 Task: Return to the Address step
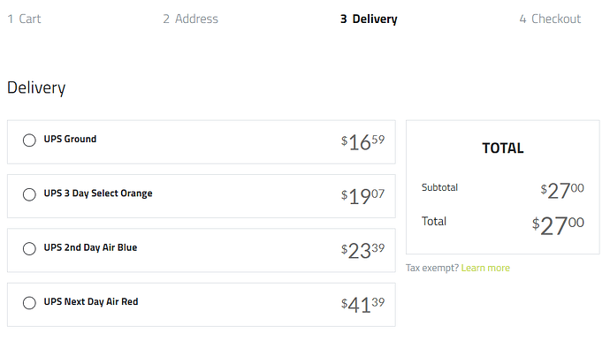point(190,19)
